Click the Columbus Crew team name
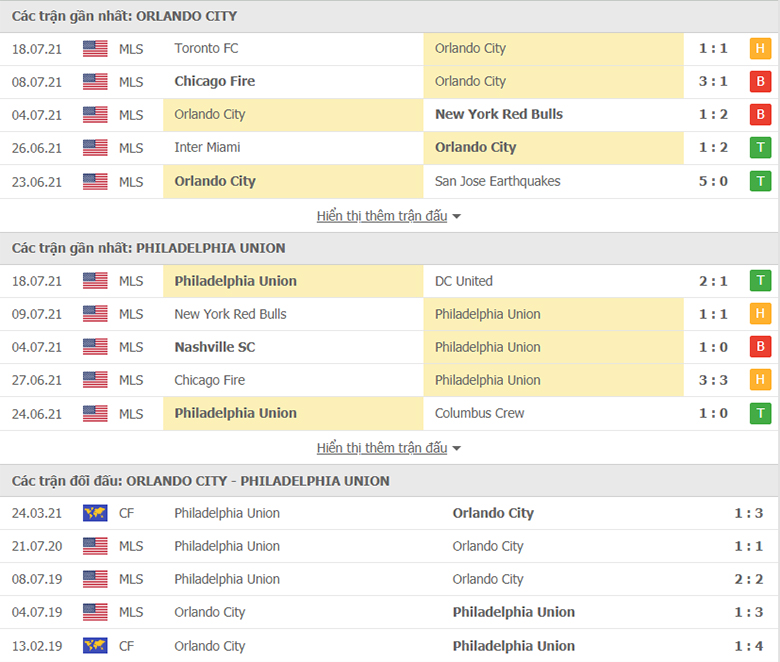Screen dimensions: 780x662 [480, 413]
